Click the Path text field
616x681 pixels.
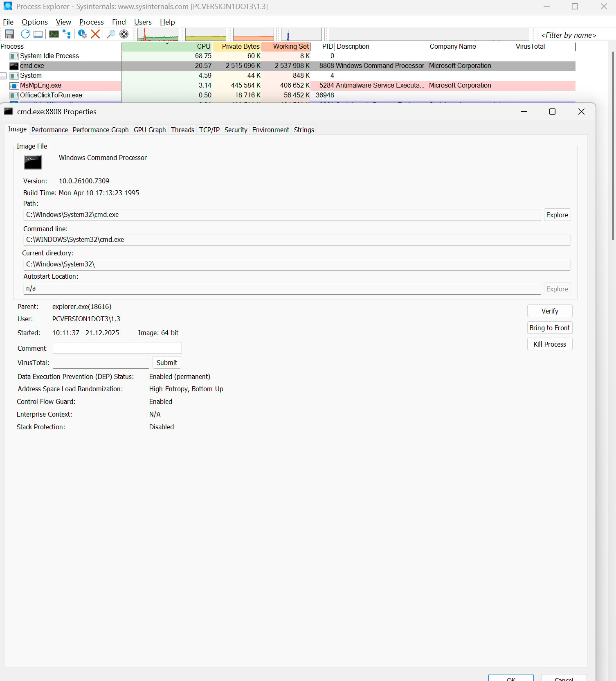point(282,215)
